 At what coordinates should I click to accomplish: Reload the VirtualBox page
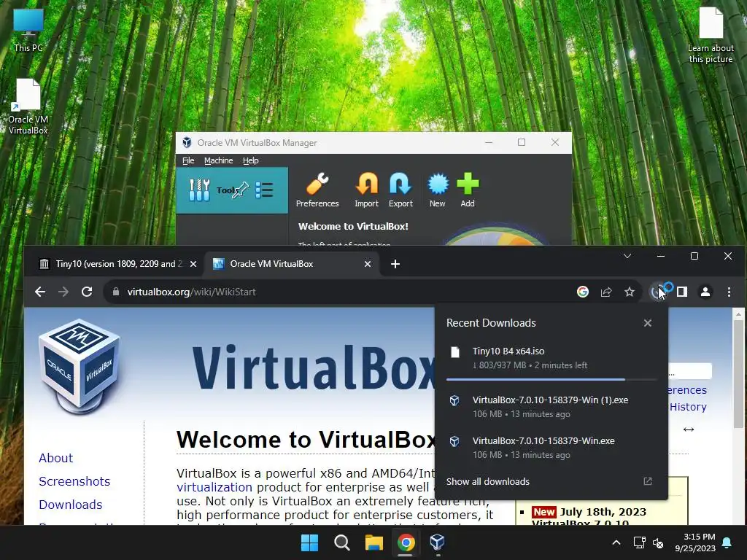pyautogui.click(x=87, y=292)
